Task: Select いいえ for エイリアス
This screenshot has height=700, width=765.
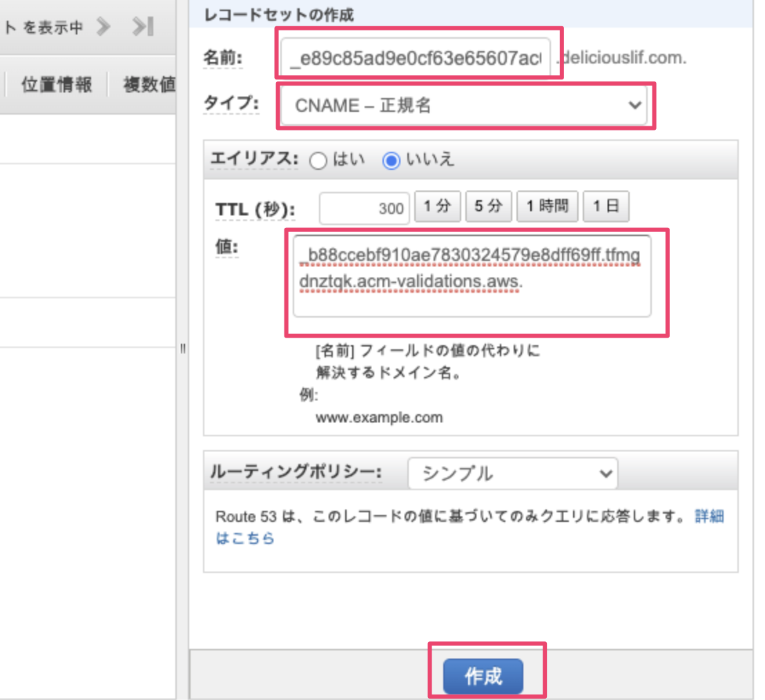Action: (x=391, y=161)
